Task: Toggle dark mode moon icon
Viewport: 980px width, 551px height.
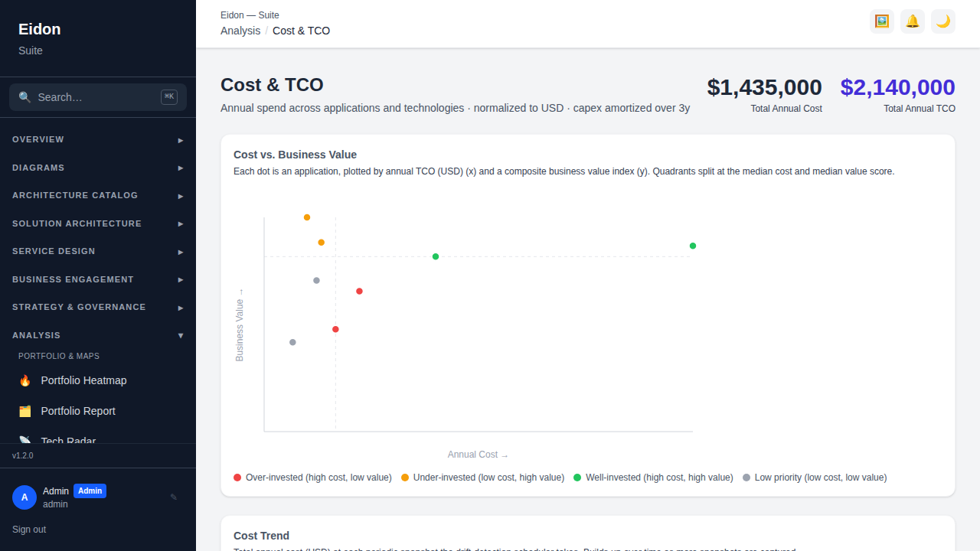Action: [943, 21]
